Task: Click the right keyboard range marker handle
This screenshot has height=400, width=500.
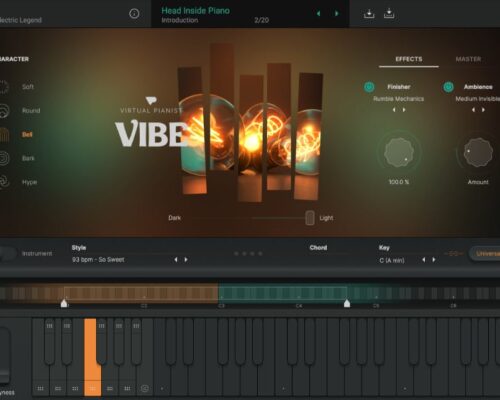Action: (x=347, y=303)
